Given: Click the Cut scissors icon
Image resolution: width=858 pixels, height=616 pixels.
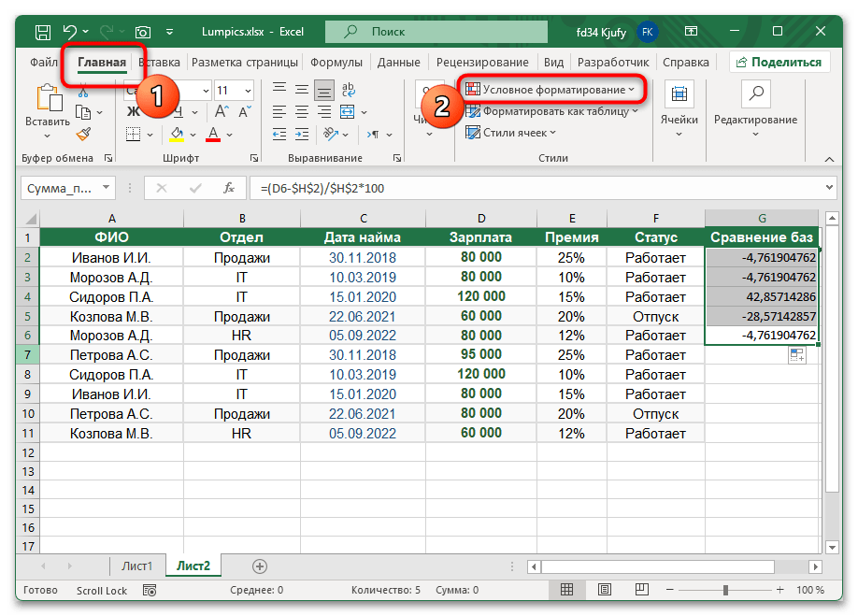Looking at the screenshot, I should [83, 92].
